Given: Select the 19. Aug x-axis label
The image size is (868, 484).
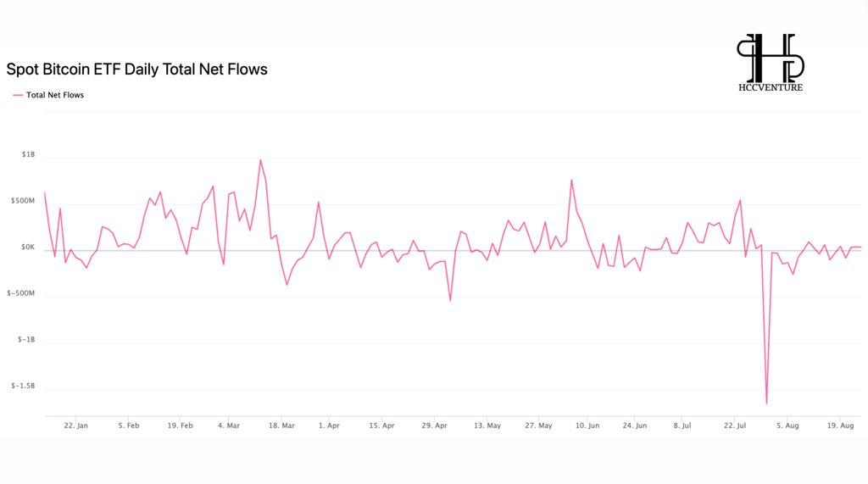Looking at the screenshot, I should click(x=840, y=426).
